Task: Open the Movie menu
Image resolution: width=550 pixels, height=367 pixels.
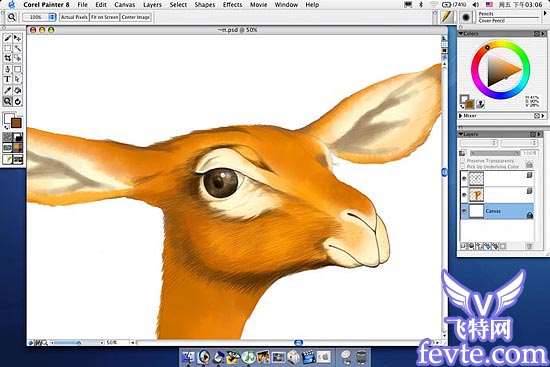Action: click(x=258, y=5)
